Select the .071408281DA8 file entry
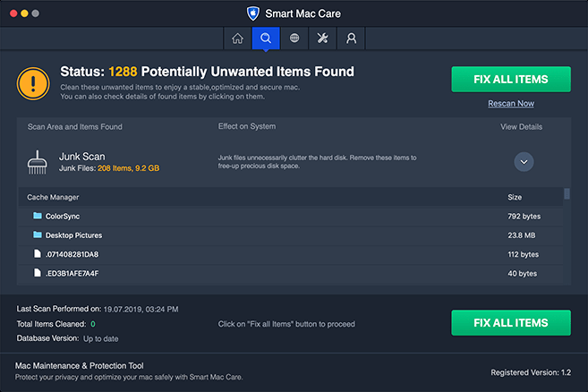The width and height of the screenshot is (588, 392). pos(72,254)
